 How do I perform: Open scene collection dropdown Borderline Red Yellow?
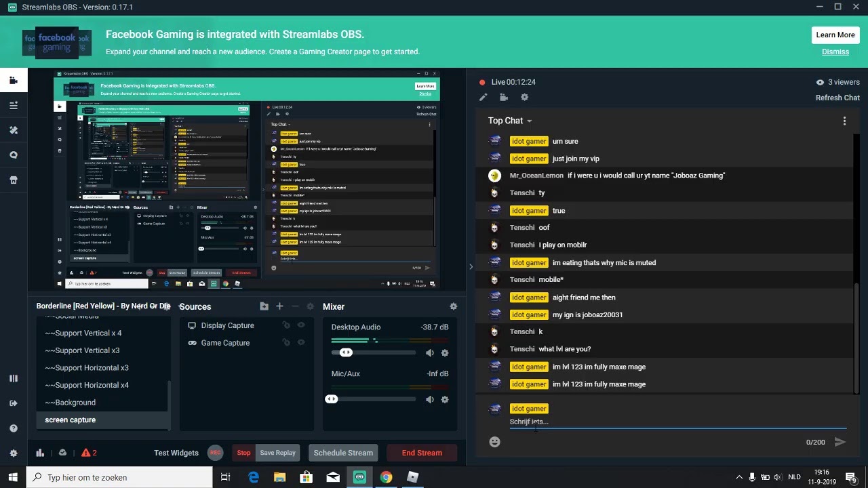[104, 306]
